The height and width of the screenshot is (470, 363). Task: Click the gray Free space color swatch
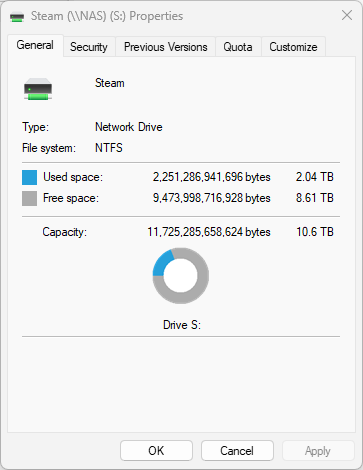[29, 198]
